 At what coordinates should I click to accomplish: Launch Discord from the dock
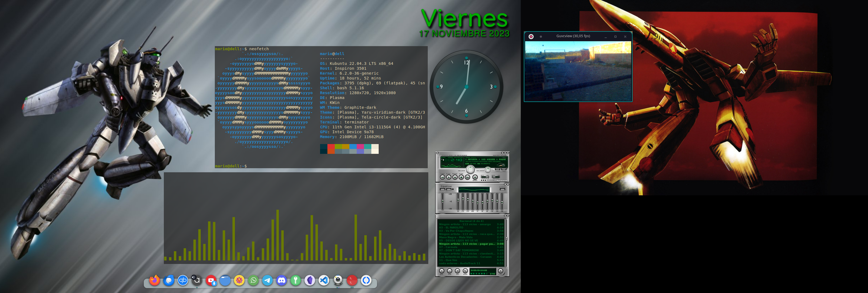(282, 280)
